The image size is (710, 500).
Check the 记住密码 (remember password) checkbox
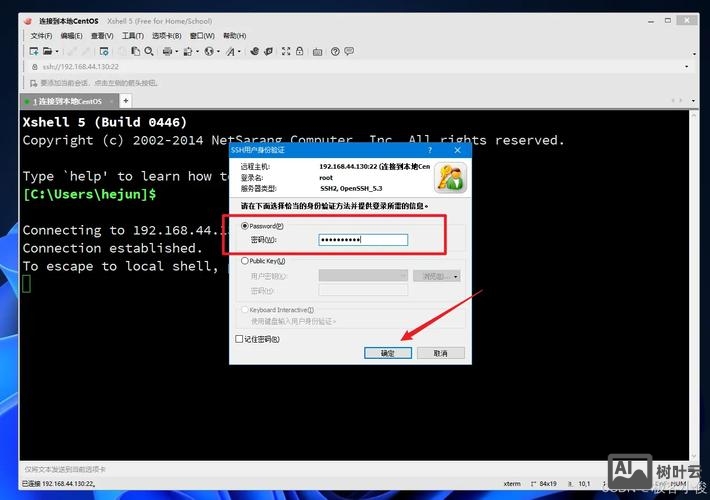point(239,339)
